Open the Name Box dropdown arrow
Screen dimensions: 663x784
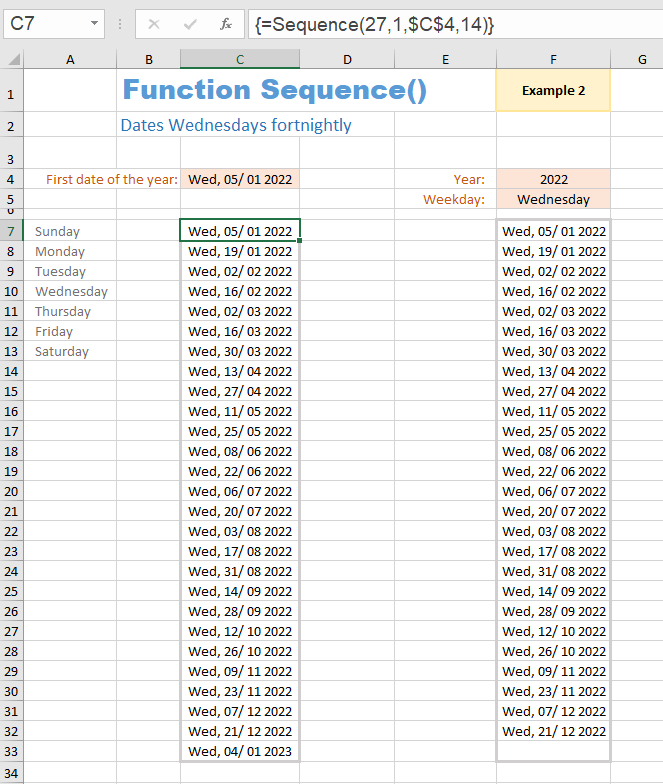click(x=94, y=23)
